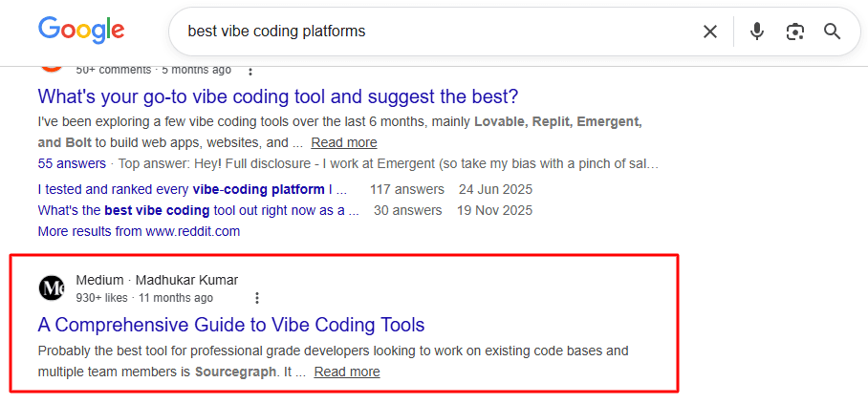Click Read more on Reddit snippet

click(344, 142)
